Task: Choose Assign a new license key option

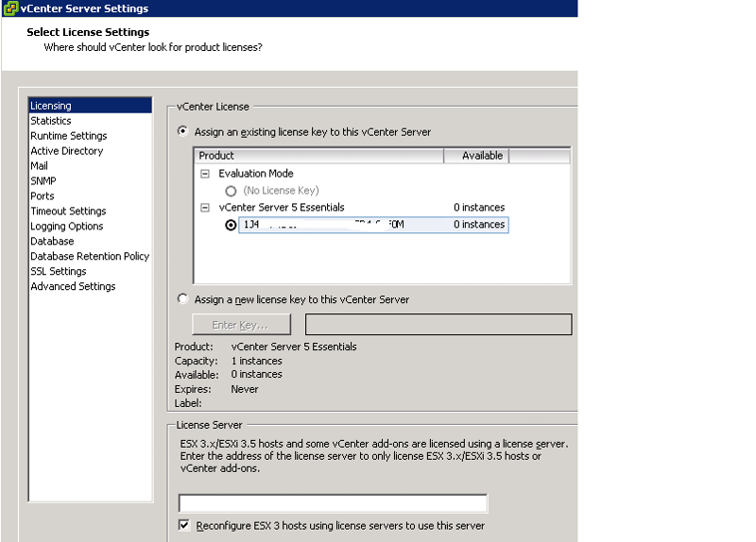Action: click(182, 298)
